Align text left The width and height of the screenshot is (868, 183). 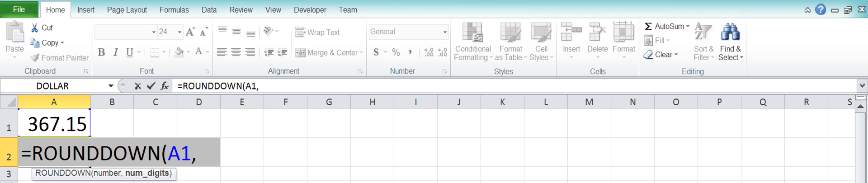click(222, 52)
